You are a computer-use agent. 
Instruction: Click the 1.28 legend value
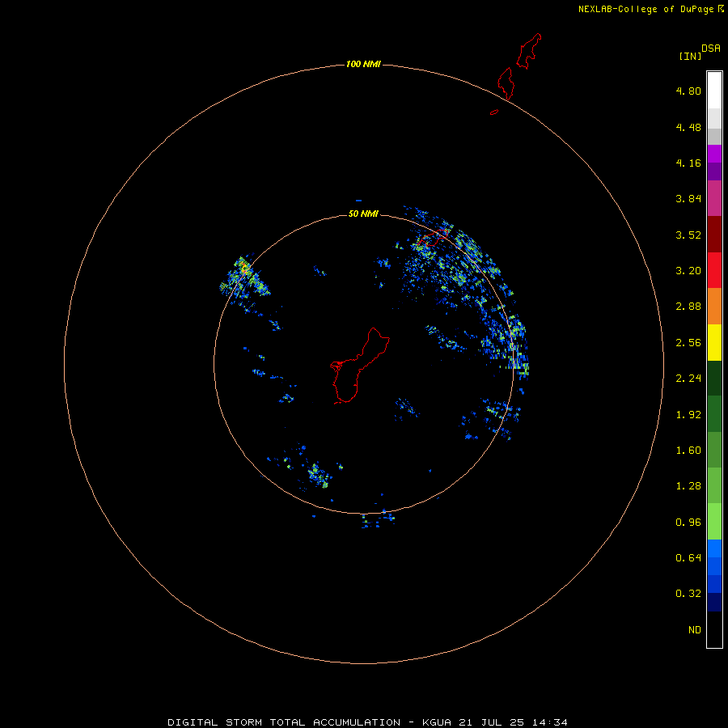click(x=688, y=486)
